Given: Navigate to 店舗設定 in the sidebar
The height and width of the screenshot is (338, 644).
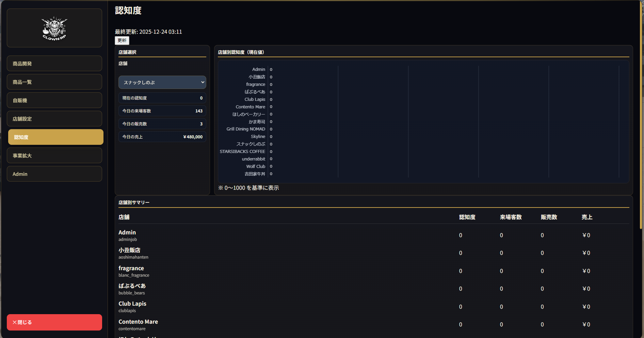Looking at the screenshot, I should 54,119.
